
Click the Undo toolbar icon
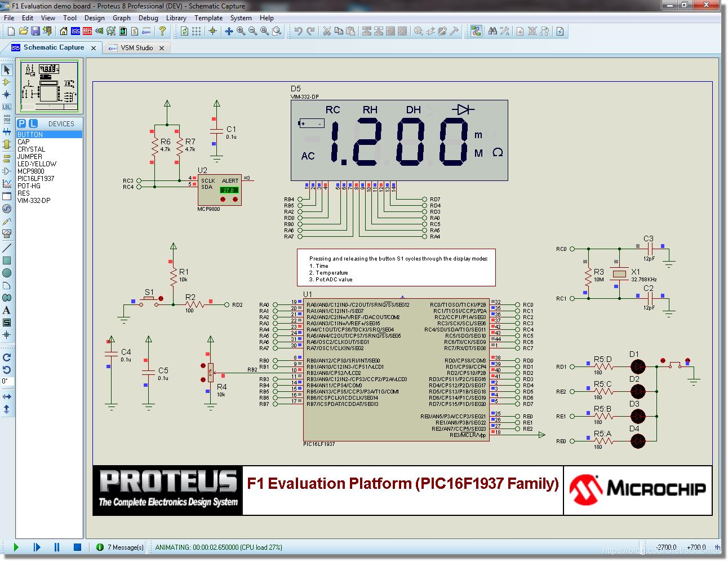point(299,31)
